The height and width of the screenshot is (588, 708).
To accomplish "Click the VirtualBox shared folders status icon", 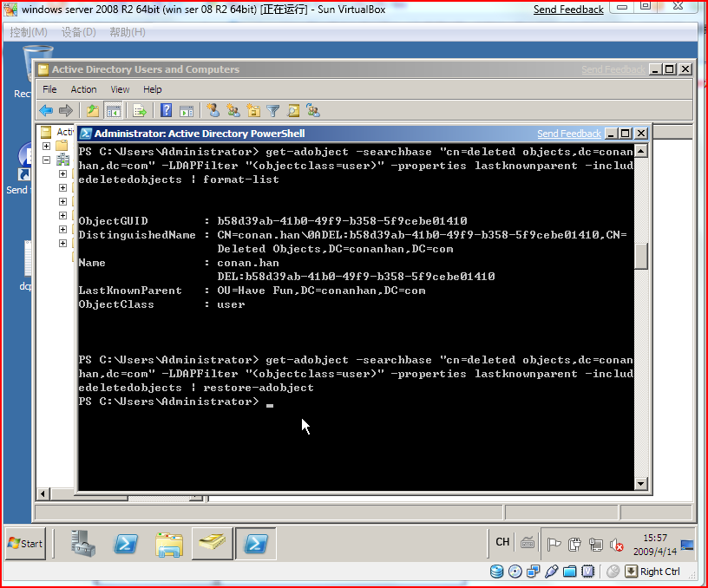I will pos(569,572).
